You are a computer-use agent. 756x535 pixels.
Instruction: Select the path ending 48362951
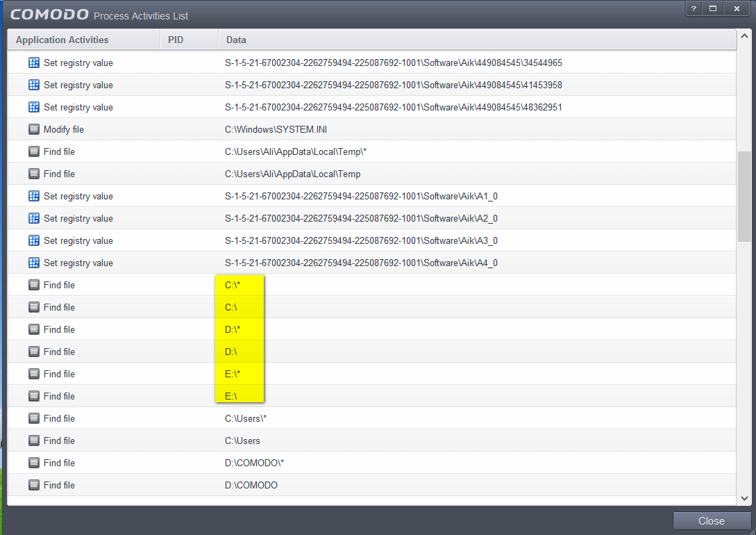(x=394, y=107)
